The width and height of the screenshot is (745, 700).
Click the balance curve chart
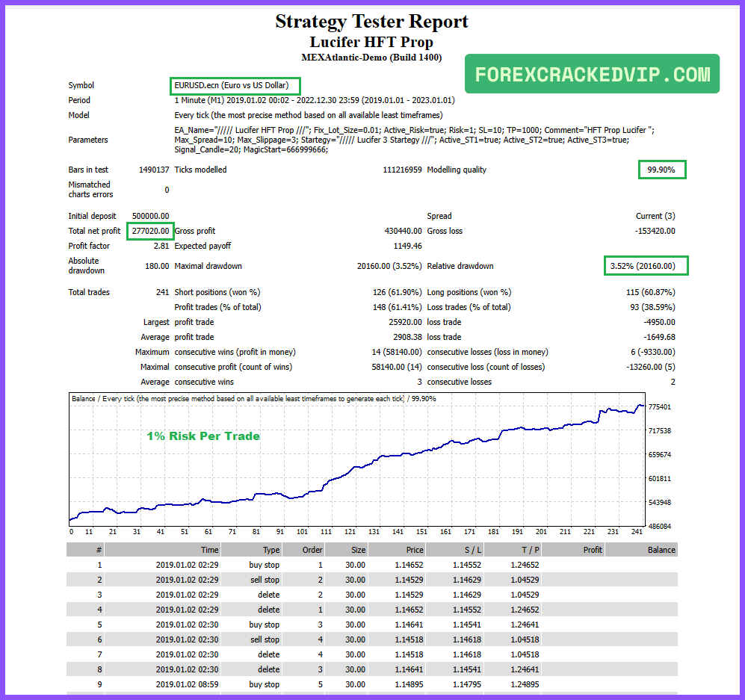tap(357, 459)
